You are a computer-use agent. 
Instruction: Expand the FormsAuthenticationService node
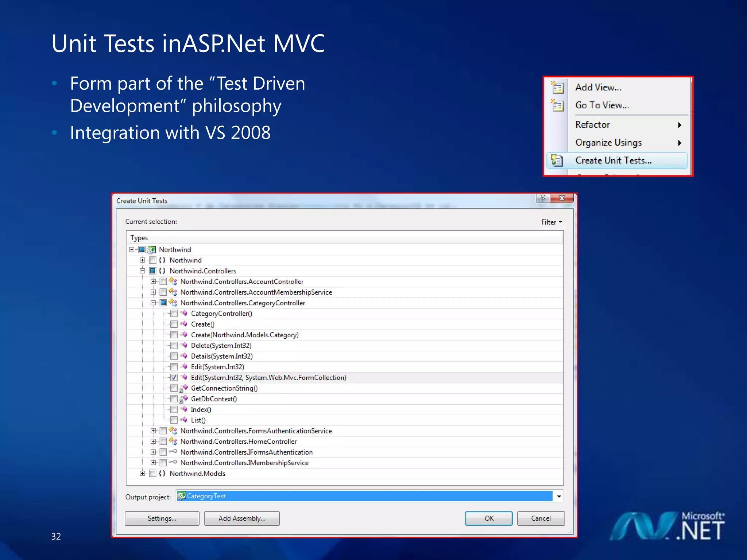153,431
